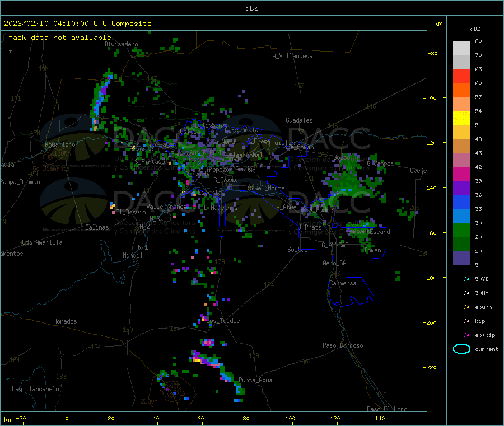Click the S_Pintada map label
This screenshot has width=504, height=426.
(x=150, y=162)
